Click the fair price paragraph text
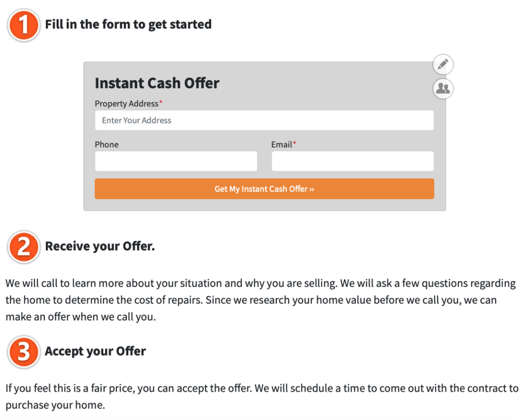 (x=262, y=396)
